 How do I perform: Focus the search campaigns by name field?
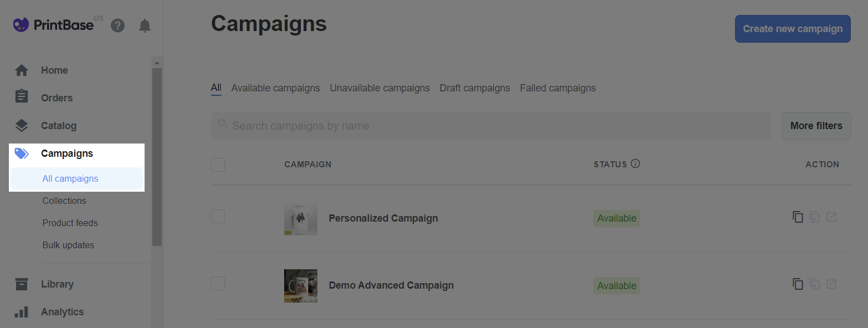click(491, 126)
